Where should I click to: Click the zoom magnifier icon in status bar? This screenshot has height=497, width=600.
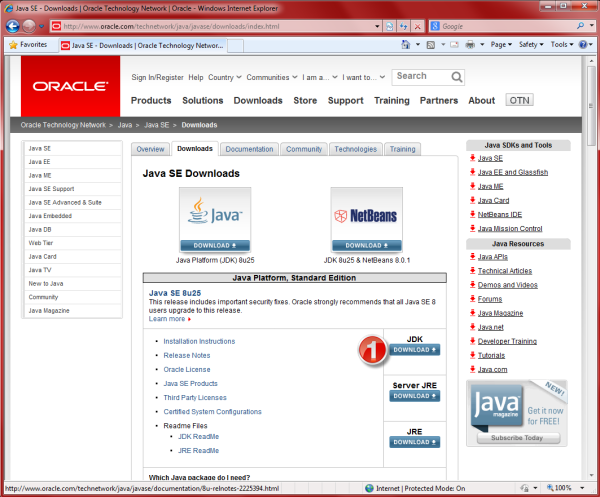coord(550,488)
